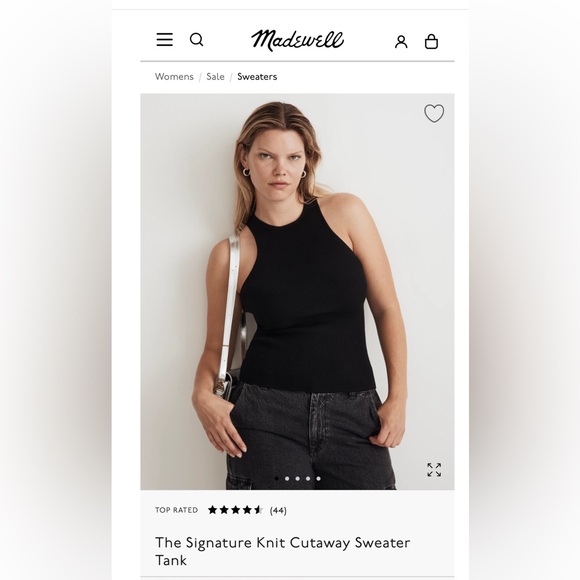Open the hamburger menu
The height and width of the screenshot is (580, 580).
165,40
